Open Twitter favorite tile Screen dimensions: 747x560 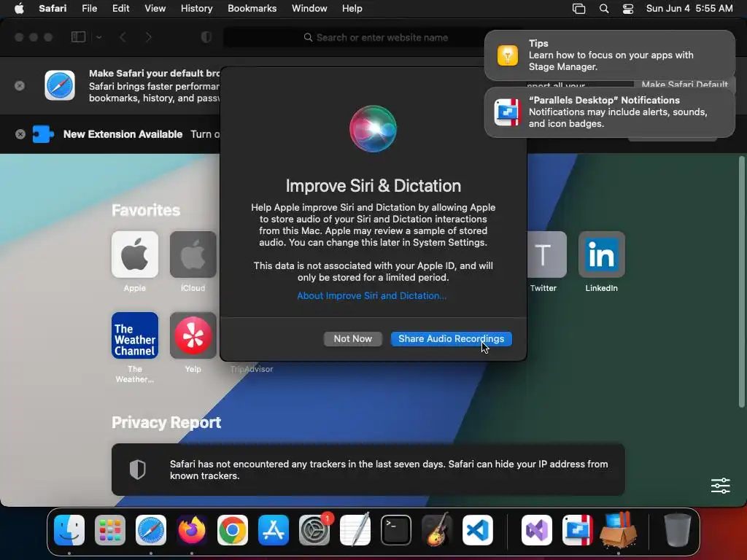pos(546,254)
